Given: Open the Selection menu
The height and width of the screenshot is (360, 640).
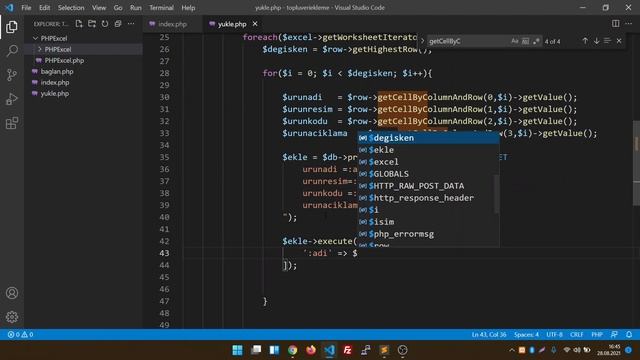Looking at the screenshot, I should 71,8.
